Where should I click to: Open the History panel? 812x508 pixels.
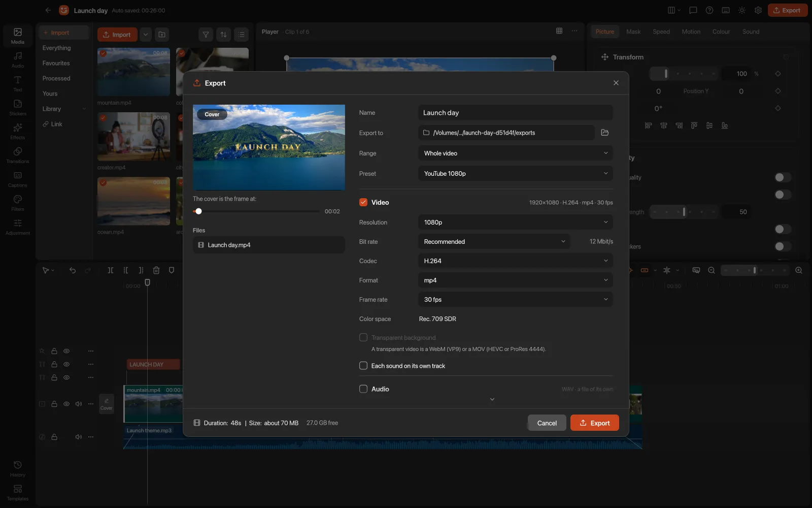(x=18, y=468)
